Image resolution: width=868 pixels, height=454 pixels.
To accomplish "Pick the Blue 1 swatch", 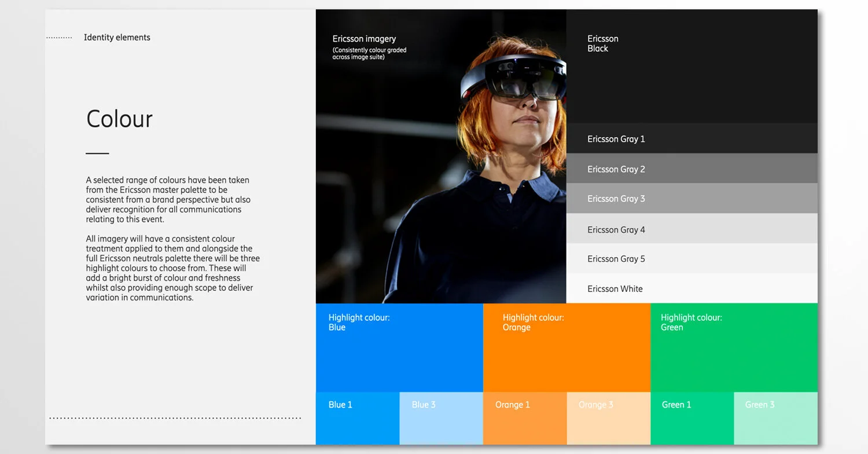I will click(x=358, y=418).
